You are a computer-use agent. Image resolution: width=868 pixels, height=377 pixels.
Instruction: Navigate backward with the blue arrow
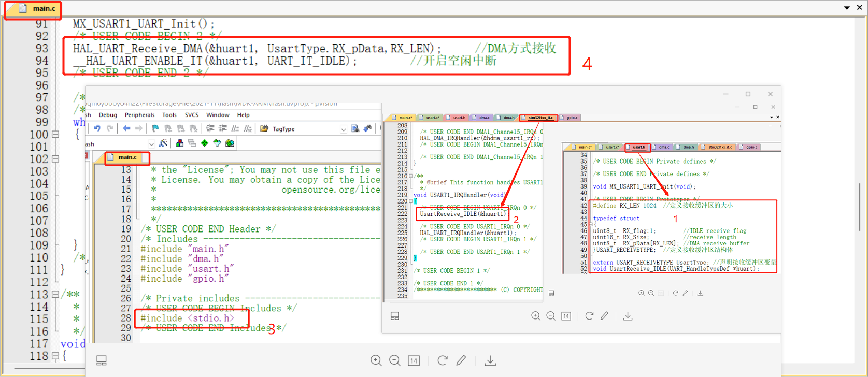(126, 128)
